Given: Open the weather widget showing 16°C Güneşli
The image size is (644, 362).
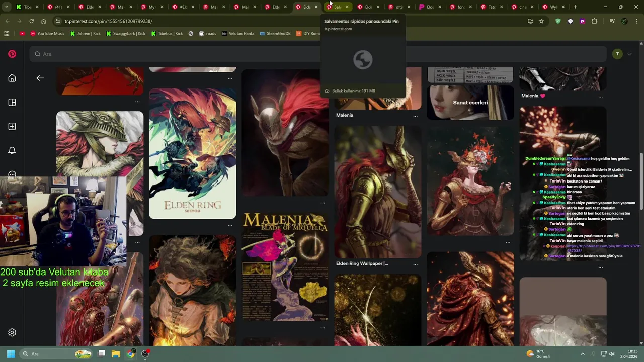Looking at the screenshot, I should point(538,354).
